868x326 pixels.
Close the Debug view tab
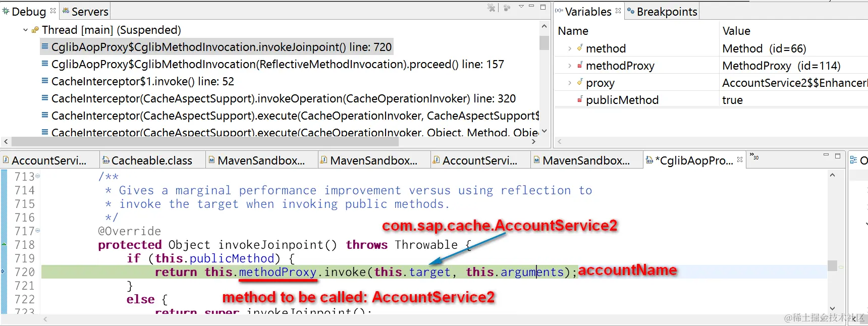[53, 10]
